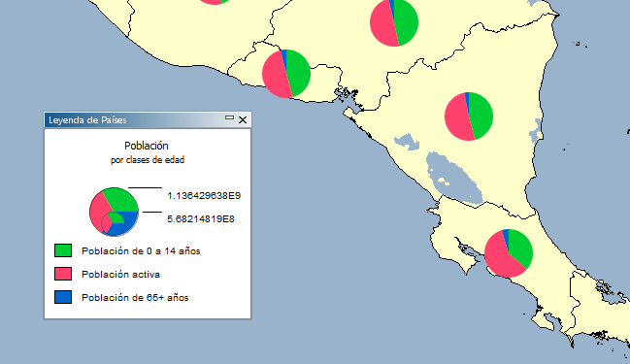Click the legend value 1.136429638E9
This screenshot has height=364, width=630.
[x=204, y=196]
